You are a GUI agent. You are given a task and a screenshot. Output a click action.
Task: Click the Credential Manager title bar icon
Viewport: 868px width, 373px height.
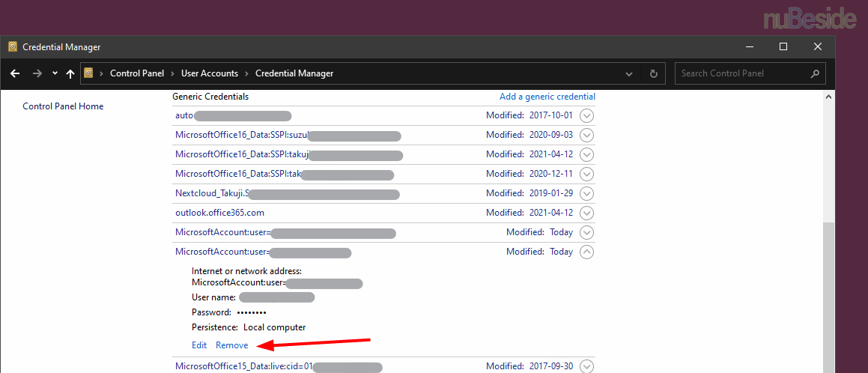(x=13, y=47)
